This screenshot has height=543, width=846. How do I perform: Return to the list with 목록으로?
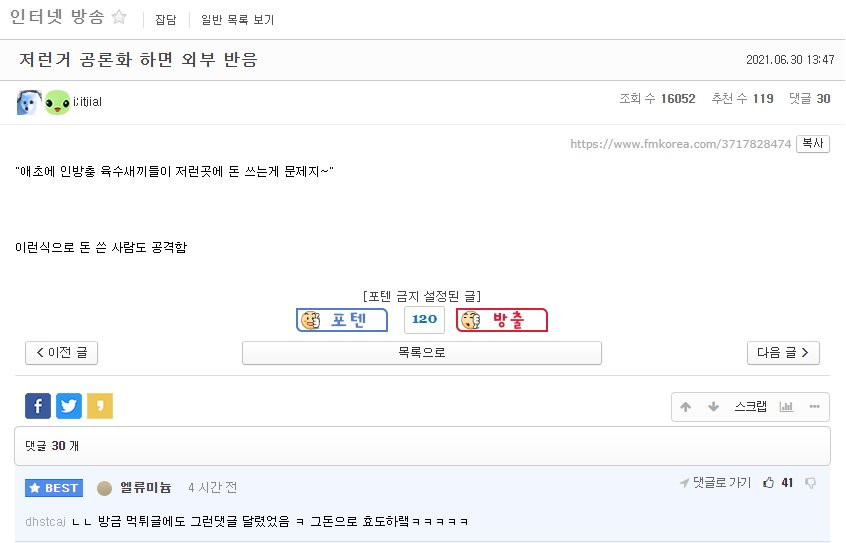click(x=422, y=352)
